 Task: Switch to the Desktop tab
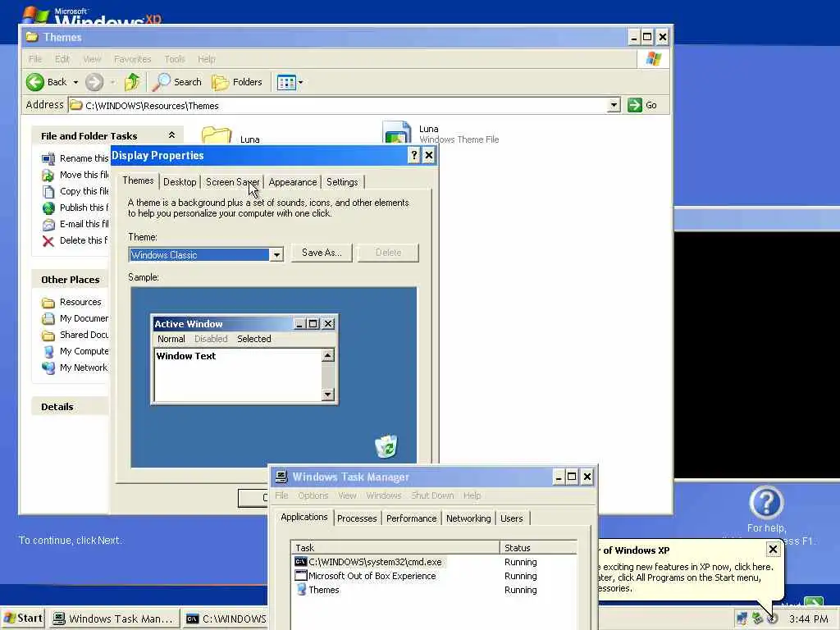pyautogui.click(x=180, y=182)
